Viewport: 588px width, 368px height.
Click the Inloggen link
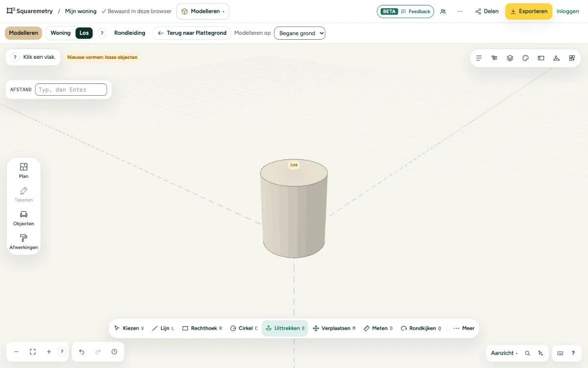coord(568,11)
